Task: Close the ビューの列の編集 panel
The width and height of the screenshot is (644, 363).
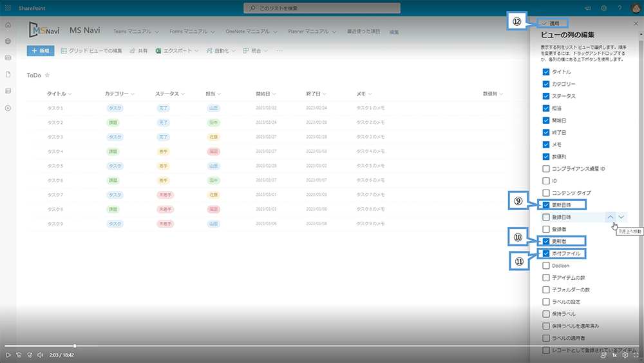Action: [636, 23]
